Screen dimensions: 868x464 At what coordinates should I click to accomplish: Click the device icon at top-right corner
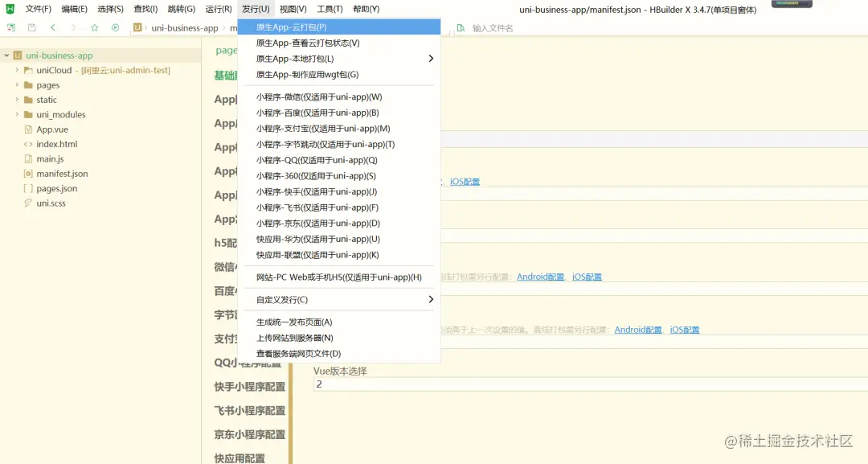click(x=791, y=5)
